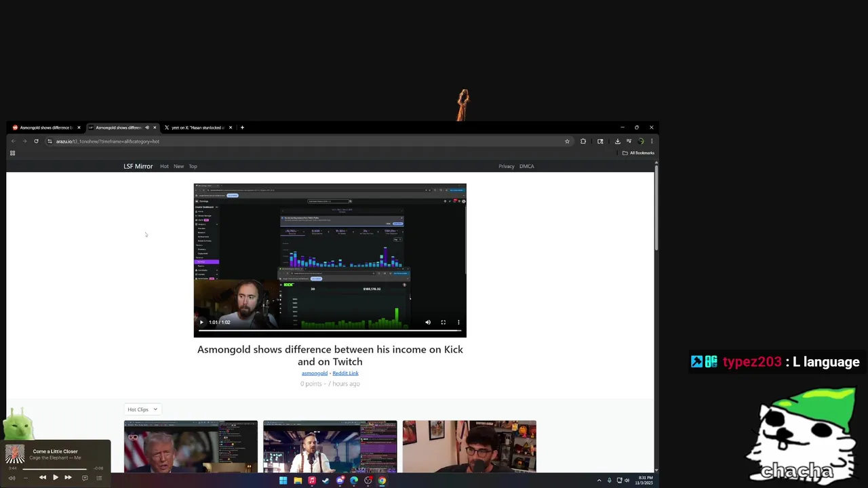Close the first Asmongold tab
This screenshot has width=868, height=488.
pos(79,127)
